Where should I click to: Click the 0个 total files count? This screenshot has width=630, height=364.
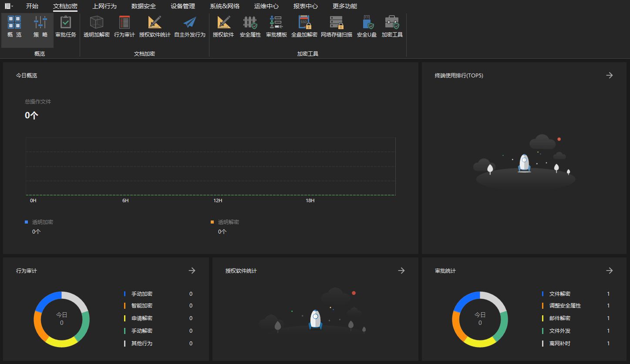coord(31,115)
